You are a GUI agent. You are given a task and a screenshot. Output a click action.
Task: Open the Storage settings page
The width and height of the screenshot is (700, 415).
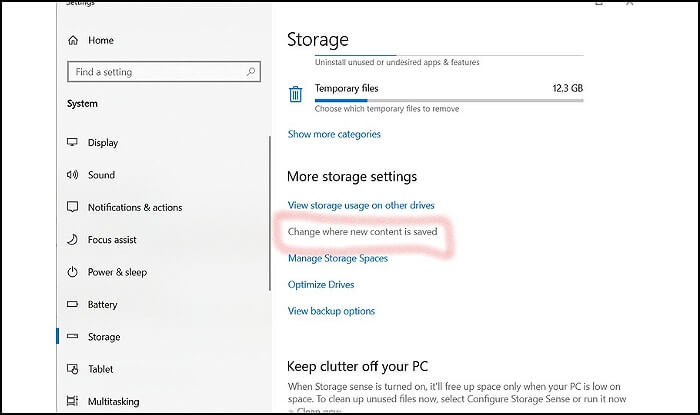[x=103, y=337]
